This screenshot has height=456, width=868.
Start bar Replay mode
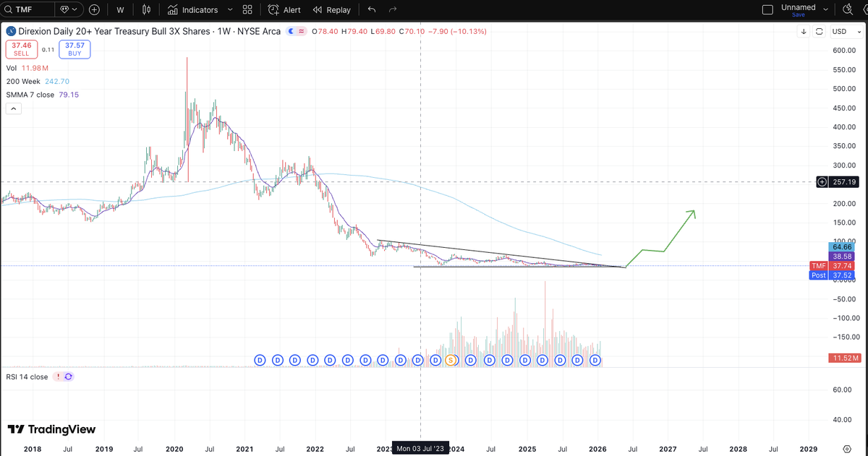coord(332,10)
